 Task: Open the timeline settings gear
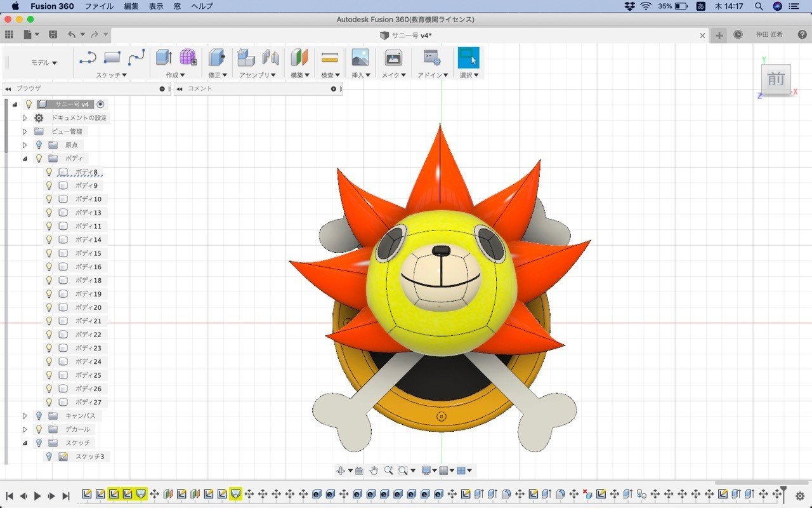click(x=801, y=496)
